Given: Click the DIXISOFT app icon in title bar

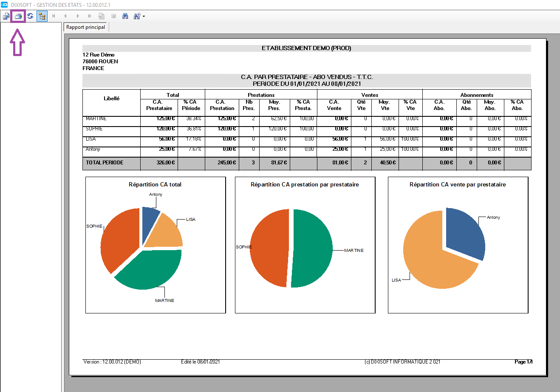Looking at the screenshot, I should 4,5.
